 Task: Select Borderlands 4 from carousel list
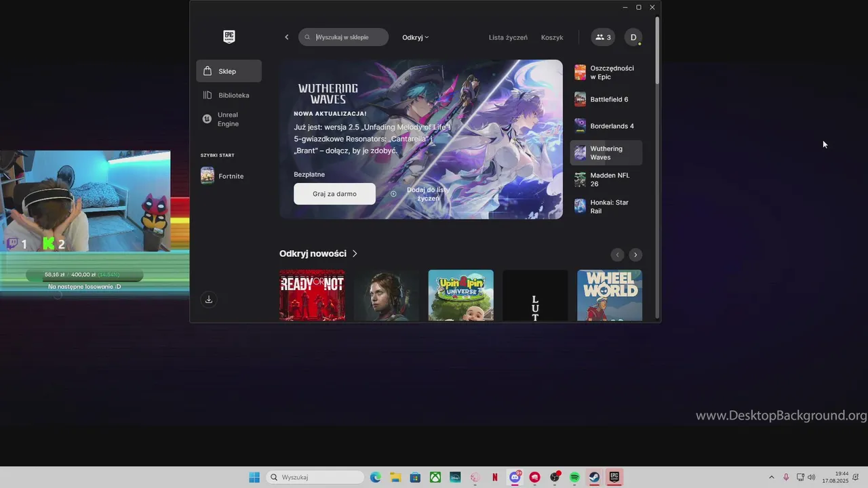click(606, 126)
